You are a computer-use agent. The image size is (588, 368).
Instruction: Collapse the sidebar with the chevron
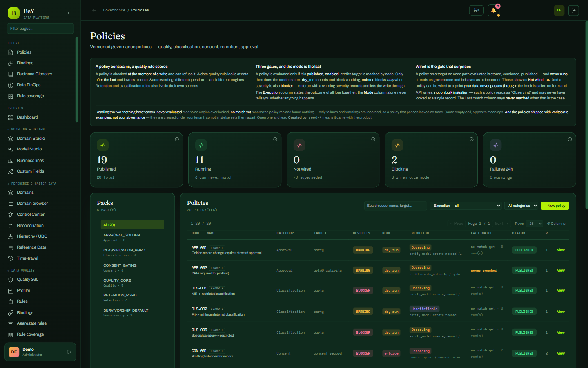68,13
